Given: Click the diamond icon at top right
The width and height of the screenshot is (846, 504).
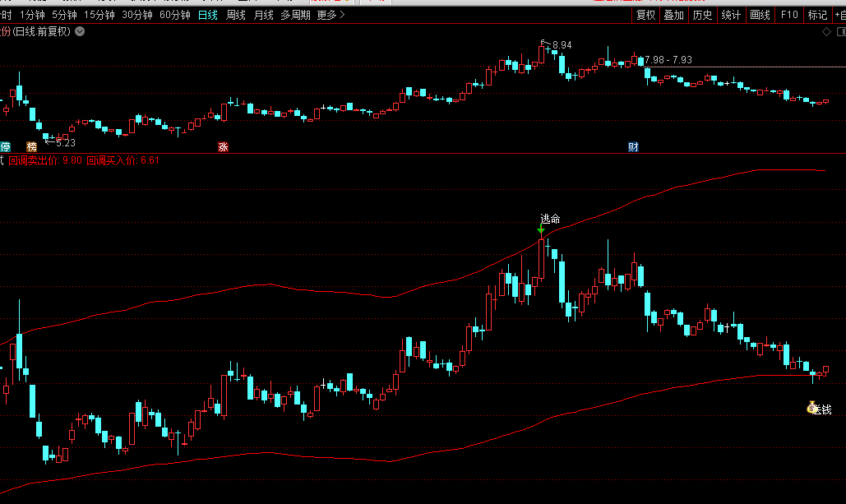Looking at the screenshot, I should [827, 32].
